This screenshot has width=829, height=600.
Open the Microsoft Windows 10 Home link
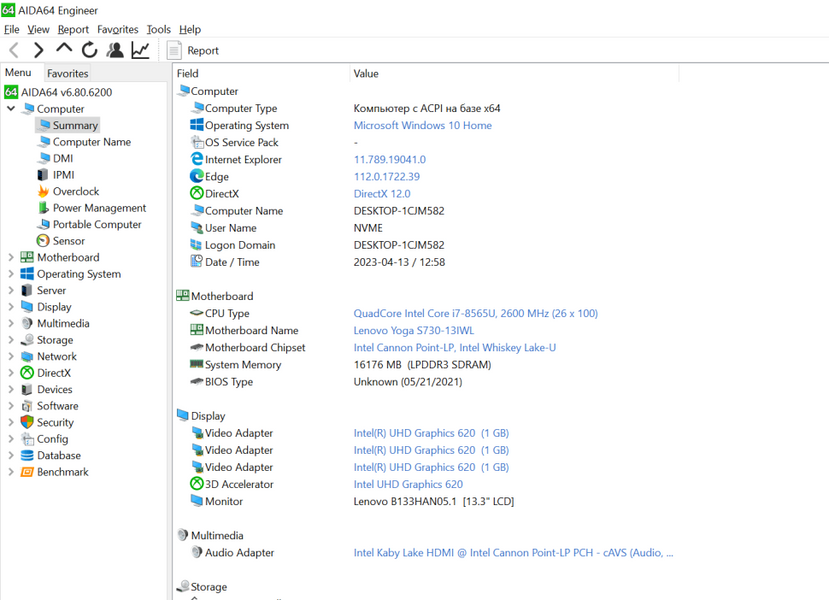(x=422, y=125)
